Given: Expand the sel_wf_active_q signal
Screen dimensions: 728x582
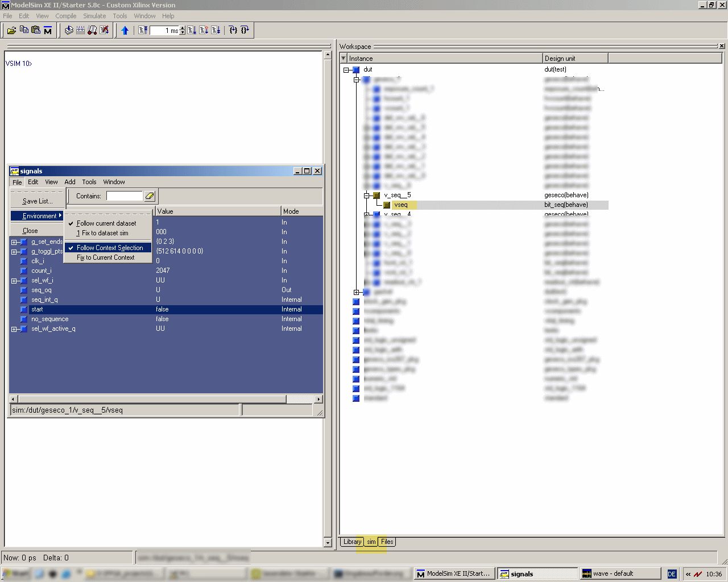Looking at the screenshot, I should point(14,329).
